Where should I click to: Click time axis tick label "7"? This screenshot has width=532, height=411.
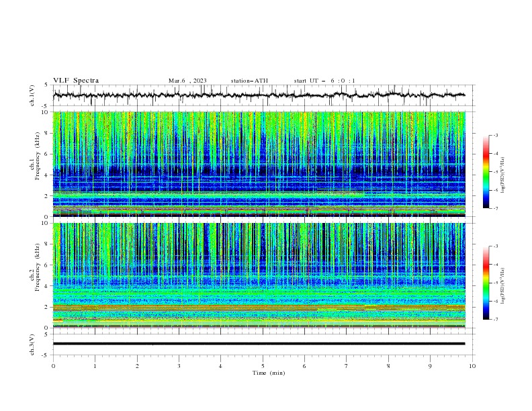tap(347, 366)
